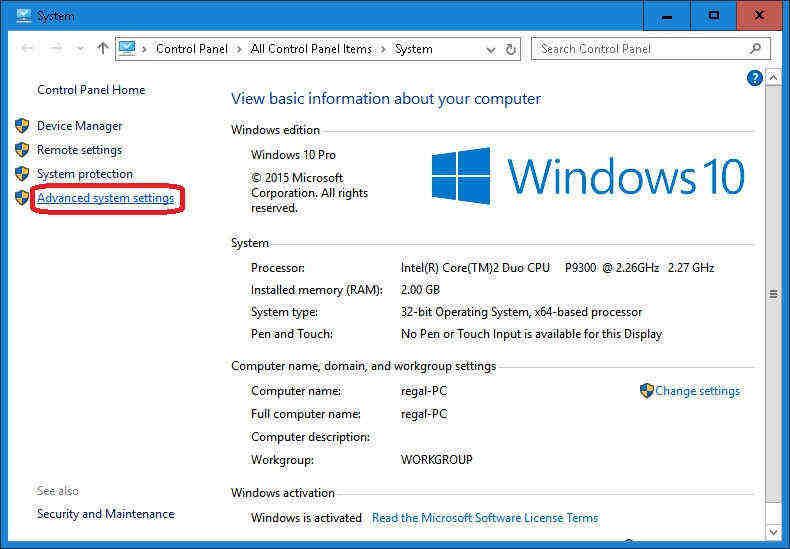Screen dimensions: 790x549
Task: Click in the Search Control Panel field
Action: point(651,49)
